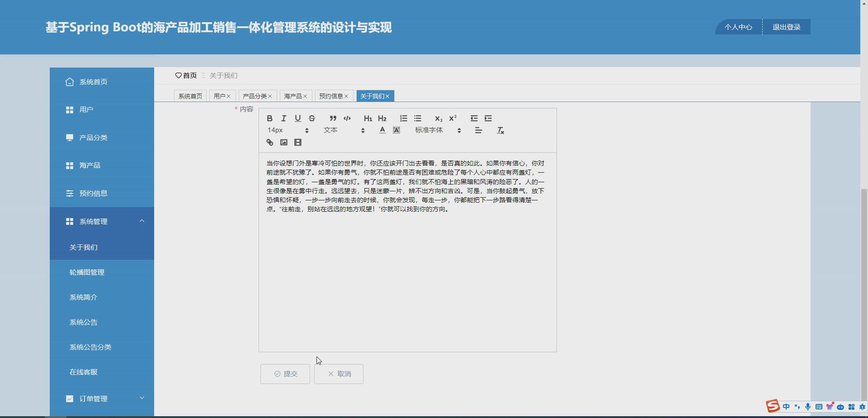Toggle italic formatting
The height and width of the screenshot is (418, 868).
point(283,118)
